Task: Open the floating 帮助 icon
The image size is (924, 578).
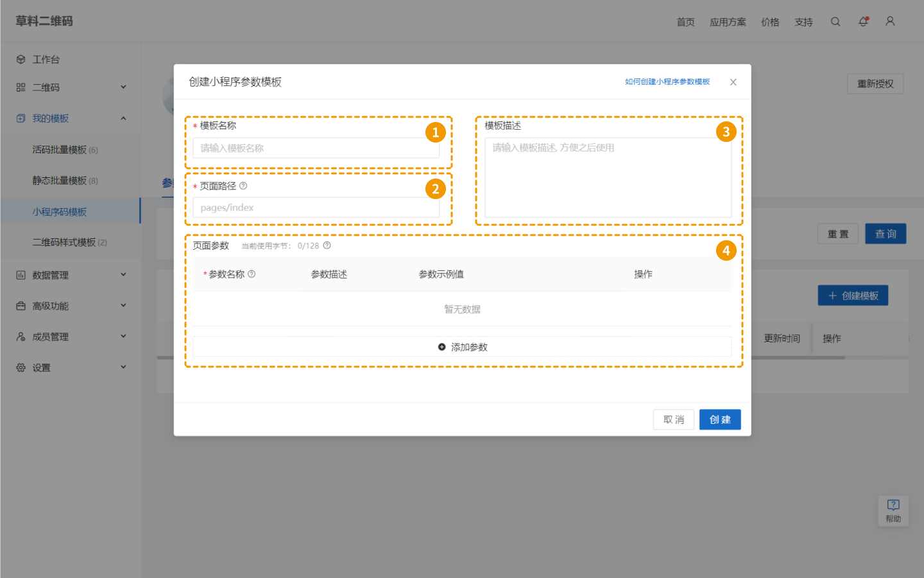Action: pyautogui.click(x=893, y=511)
